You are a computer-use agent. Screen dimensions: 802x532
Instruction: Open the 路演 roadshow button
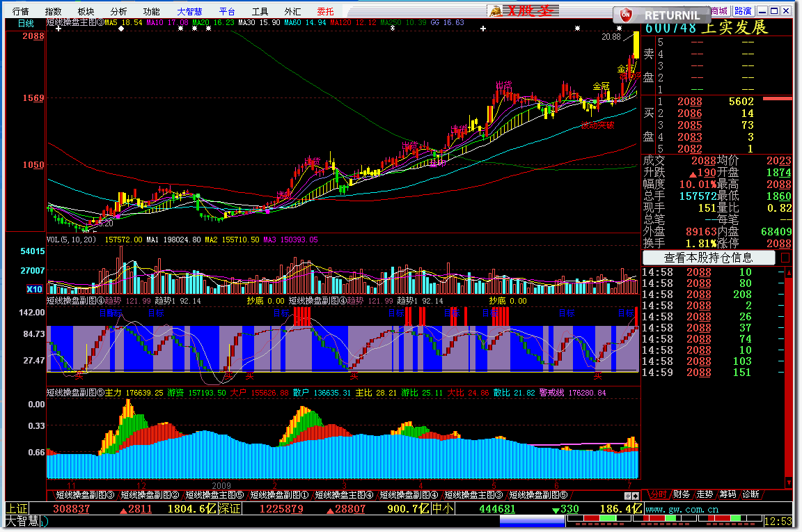tap(744, 10)
